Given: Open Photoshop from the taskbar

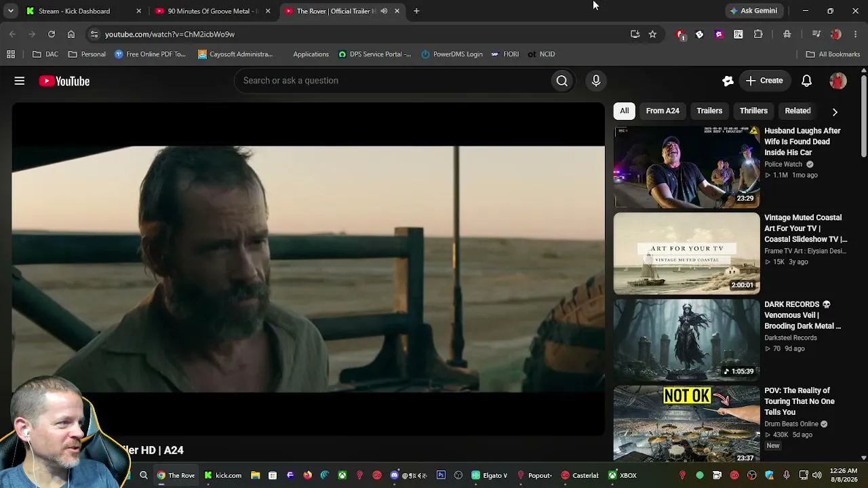Looking at the screenshot, I should coord(441,475).
